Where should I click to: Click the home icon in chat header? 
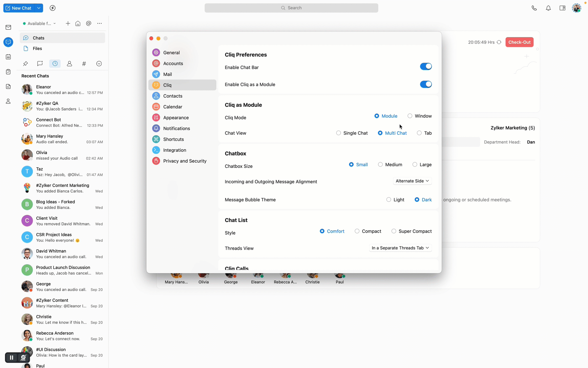point(78,23)
